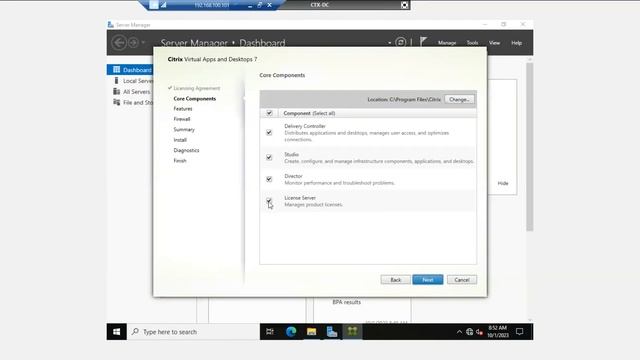Click Studio component name

coord(291,154)
